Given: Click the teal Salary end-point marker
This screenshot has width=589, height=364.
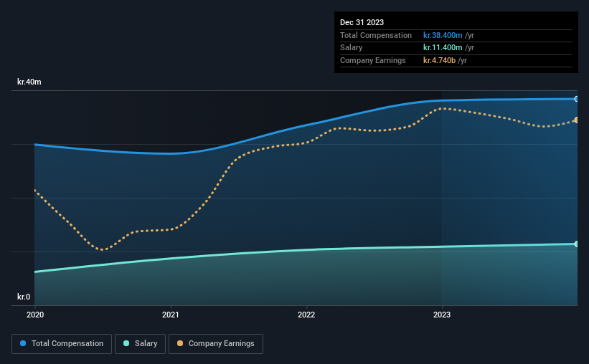Looking at the screenshot, I should point(577,244).
